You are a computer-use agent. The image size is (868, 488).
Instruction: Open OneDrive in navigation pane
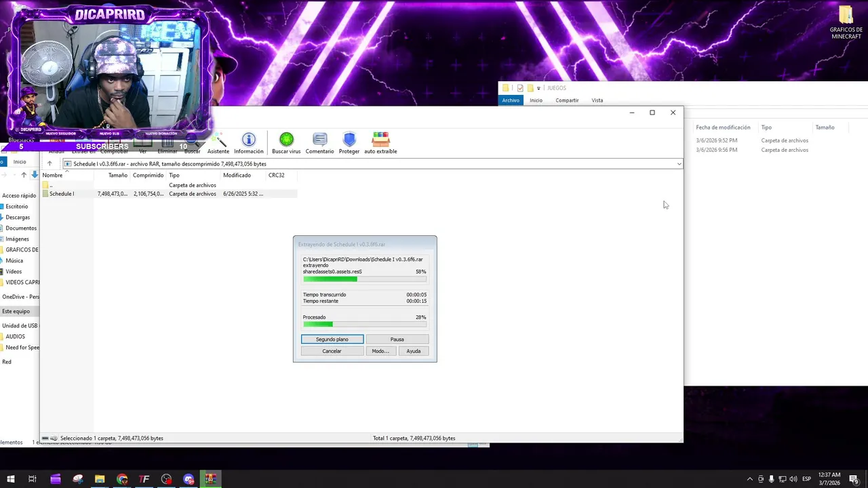tap(20, 297)
